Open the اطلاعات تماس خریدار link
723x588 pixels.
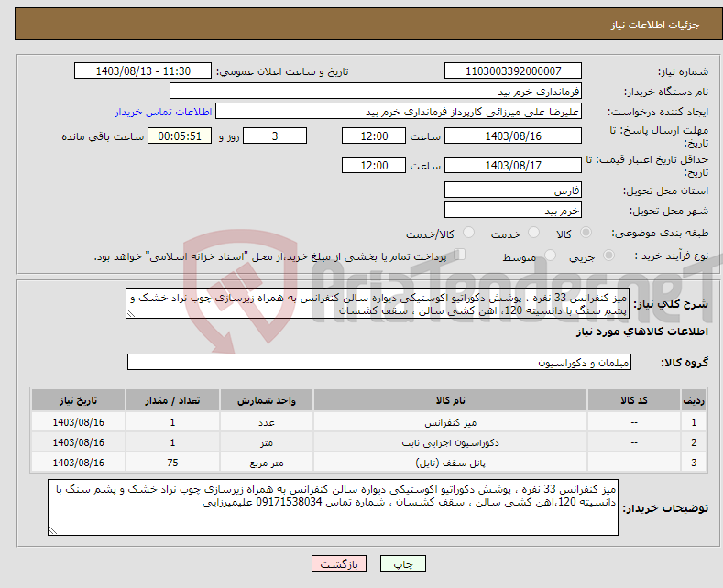click(163, 112)
